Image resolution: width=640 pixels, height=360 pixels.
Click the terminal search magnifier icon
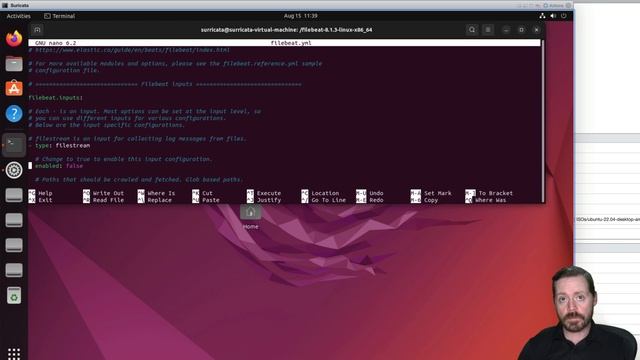tap(472, 30)
